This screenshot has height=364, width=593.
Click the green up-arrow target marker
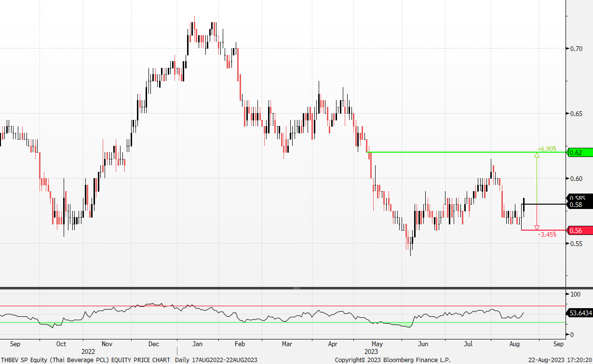(537, 155)
